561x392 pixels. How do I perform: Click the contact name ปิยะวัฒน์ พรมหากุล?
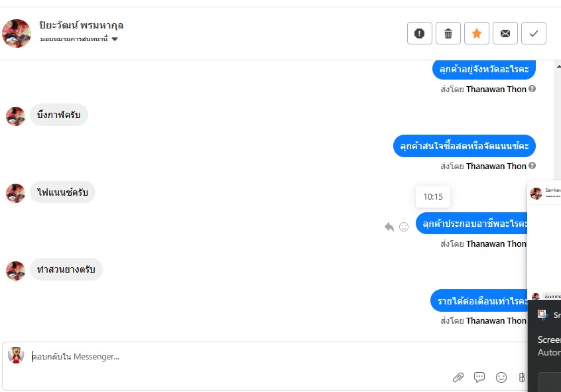click(82, 25)
